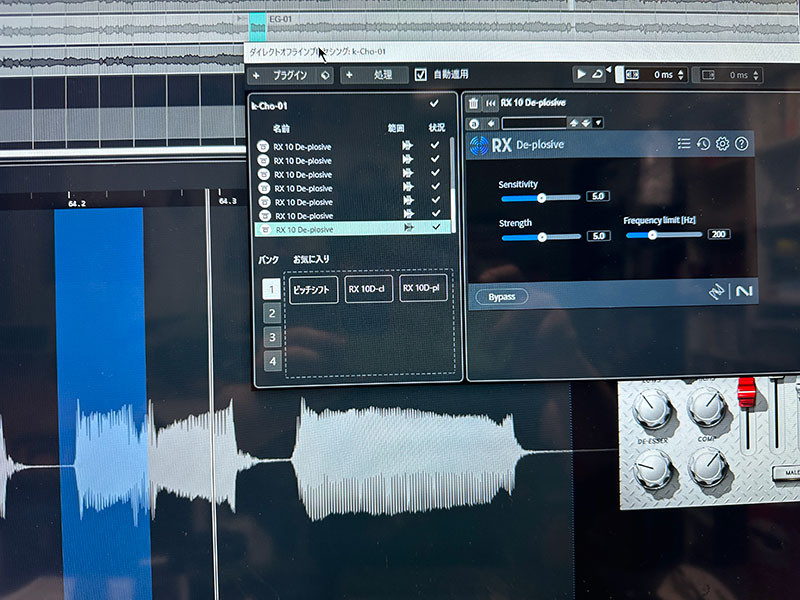Click the diamond icon beside the プラグイン button
Viewport: 800px width, 600px height.
click(x=324, y=76)
